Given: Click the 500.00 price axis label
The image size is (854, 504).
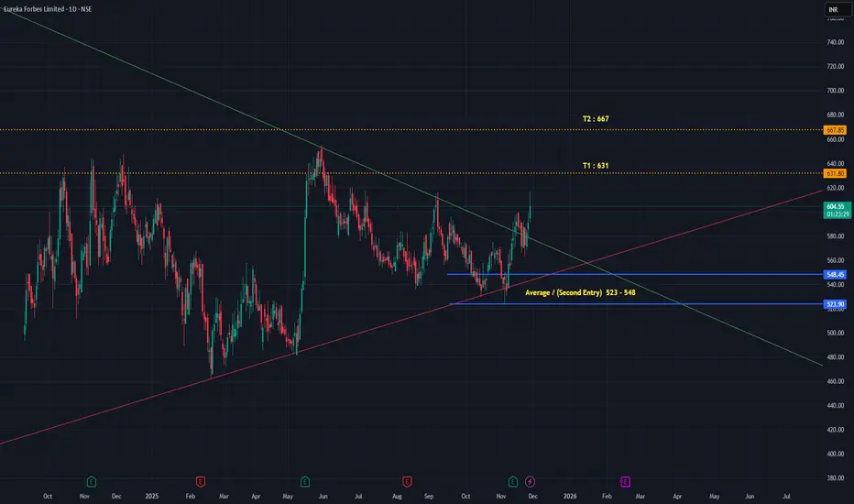Looking at the screenshot, I should coord(835,333).
